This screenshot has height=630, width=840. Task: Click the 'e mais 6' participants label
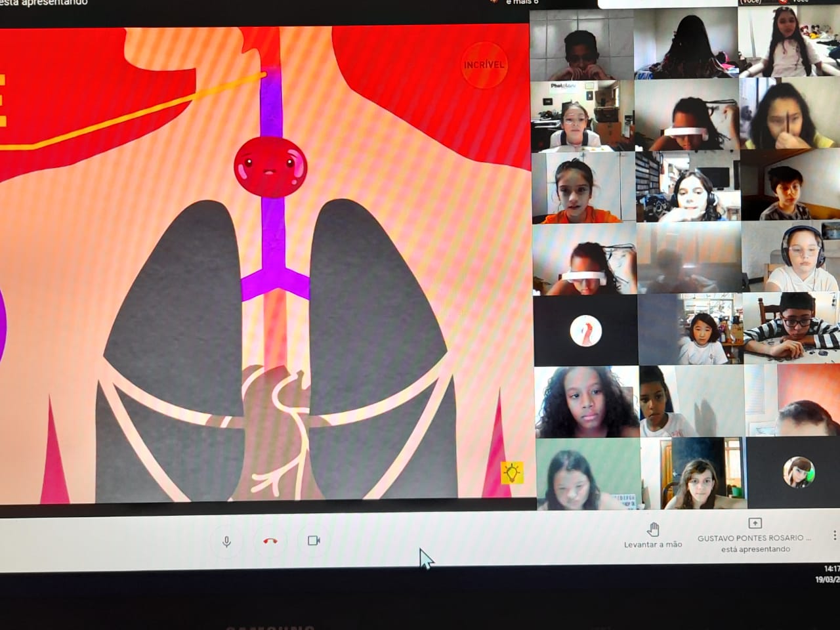[522, 3]
